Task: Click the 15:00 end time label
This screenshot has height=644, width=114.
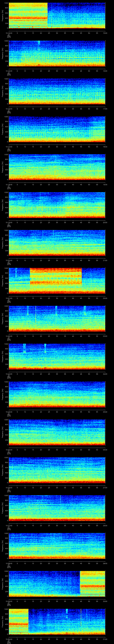Action: (105, 33)
